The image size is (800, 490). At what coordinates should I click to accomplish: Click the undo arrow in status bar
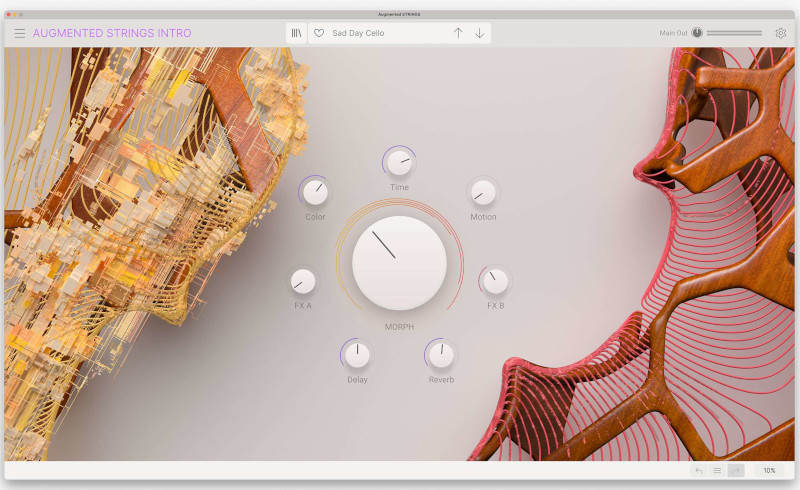click(x=699, y=471)
